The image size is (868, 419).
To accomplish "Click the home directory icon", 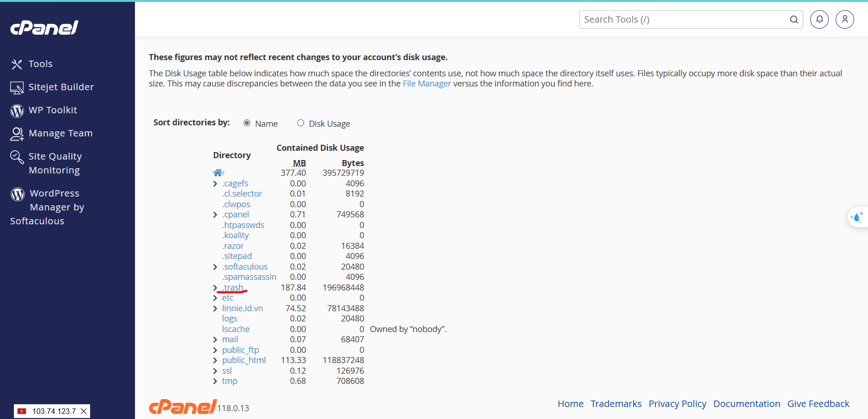I will [x=218, y=173].
